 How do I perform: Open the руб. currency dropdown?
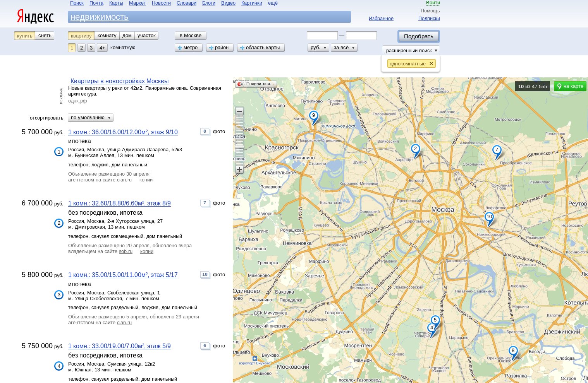[x=318, y=48]
